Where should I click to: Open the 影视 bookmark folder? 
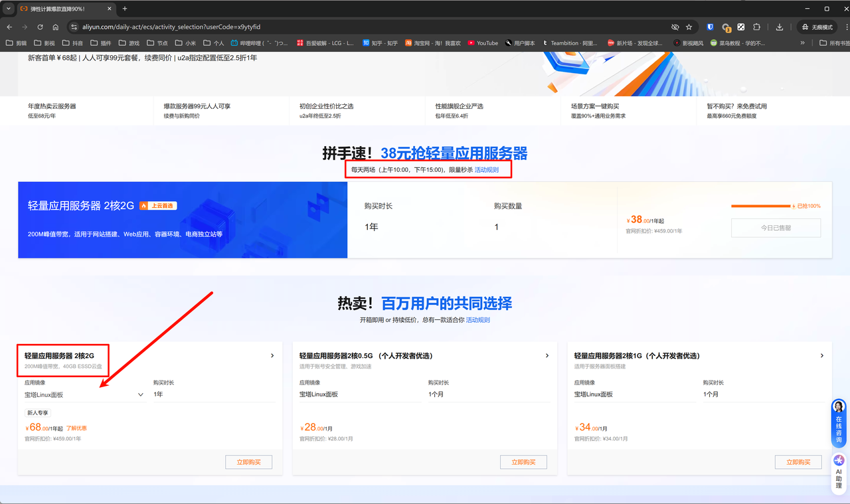(44, 43)
